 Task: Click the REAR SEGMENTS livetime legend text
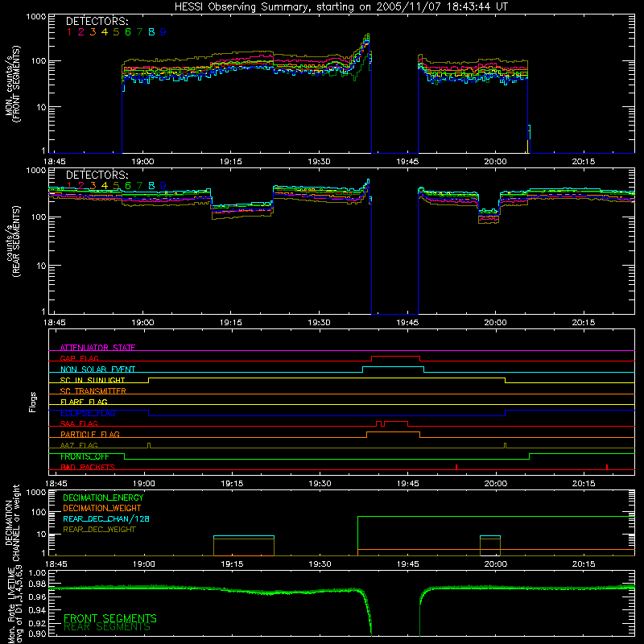(x=107, y=627)
